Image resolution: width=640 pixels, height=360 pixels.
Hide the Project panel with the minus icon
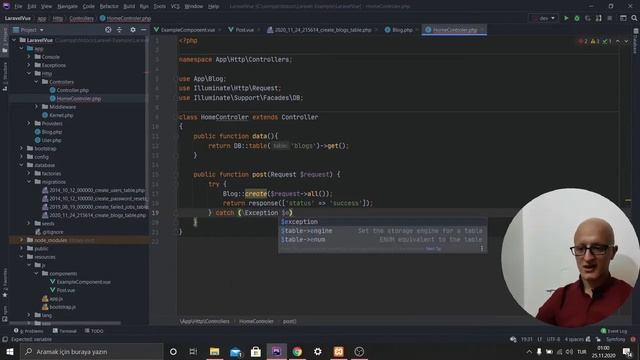144,30
